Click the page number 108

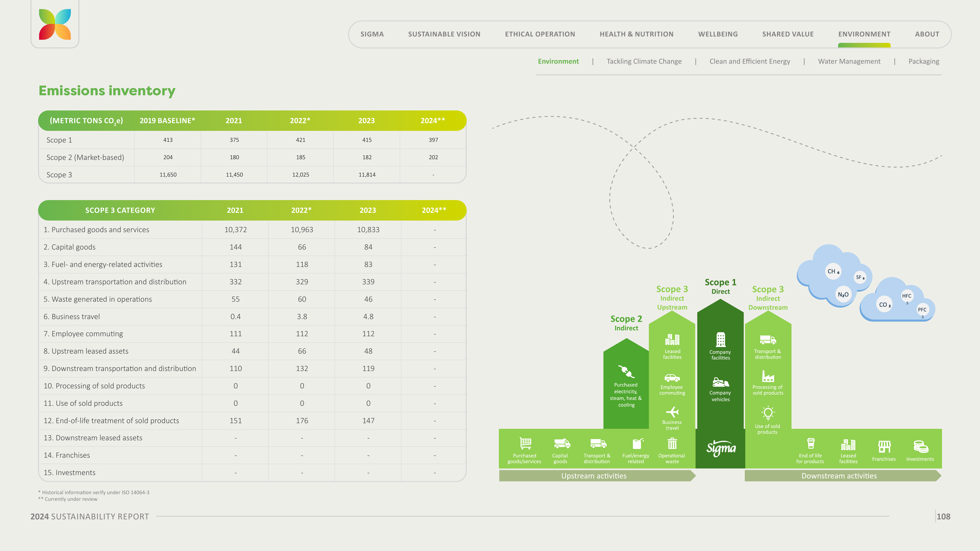click(943, 516)
